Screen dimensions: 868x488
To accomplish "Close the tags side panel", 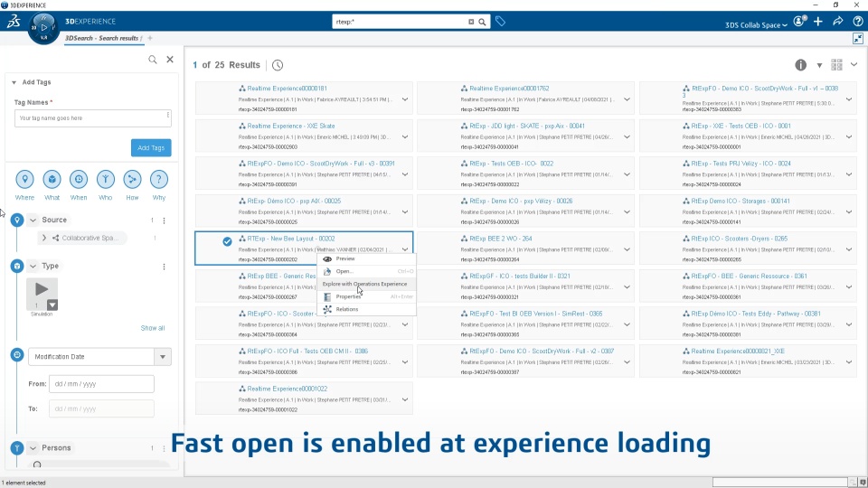I will (x=170, y=60).
